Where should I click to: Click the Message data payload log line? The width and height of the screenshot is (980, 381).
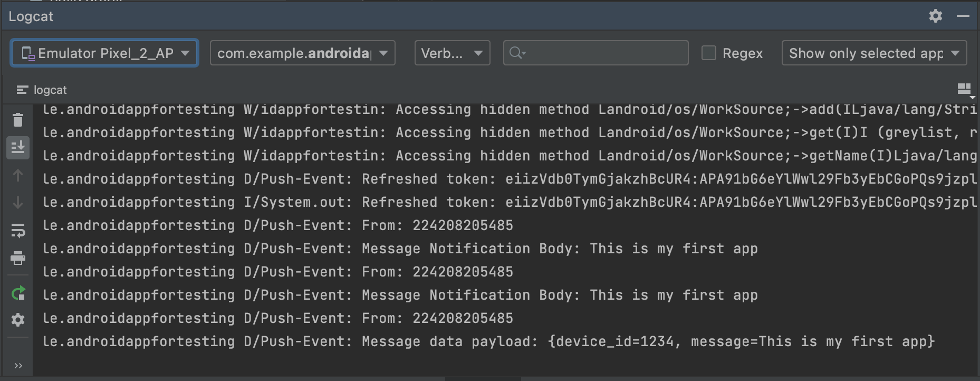point(489,341)
